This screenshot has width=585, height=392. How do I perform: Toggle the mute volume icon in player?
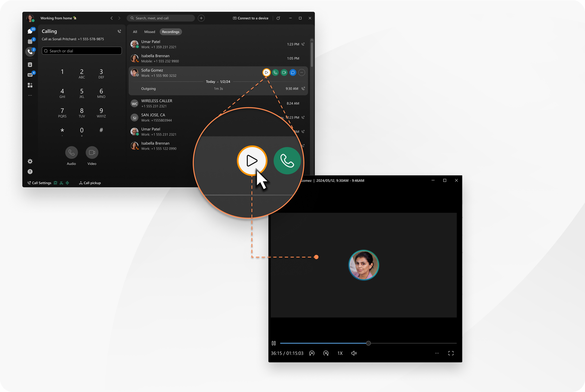[354, 353]
